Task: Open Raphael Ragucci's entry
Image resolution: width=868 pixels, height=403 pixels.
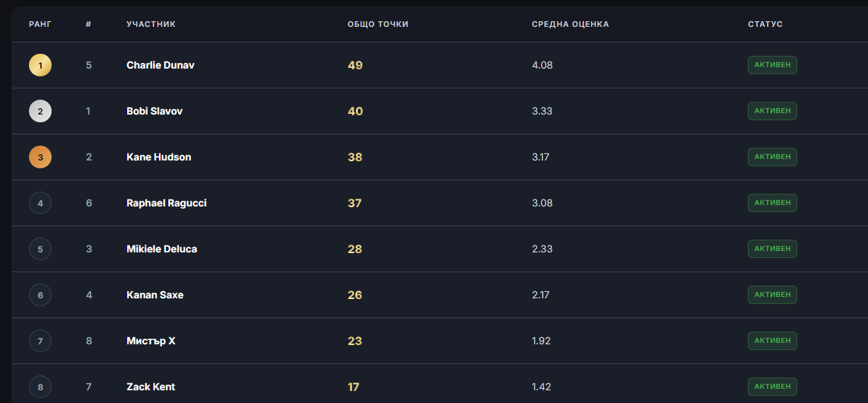Action: click(x=167, y=203)
